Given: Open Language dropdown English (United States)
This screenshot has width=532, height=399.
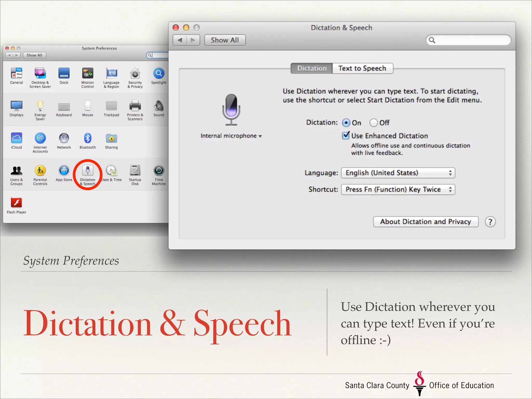Looking at the screenshot, I should tap(398, 173).
